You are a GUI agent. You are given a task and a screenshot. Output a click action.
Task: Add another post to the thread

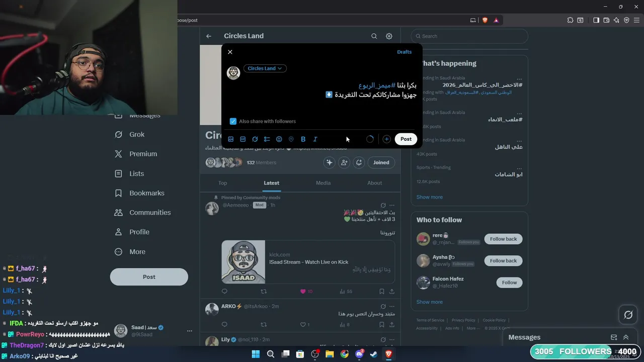[386, 139]
